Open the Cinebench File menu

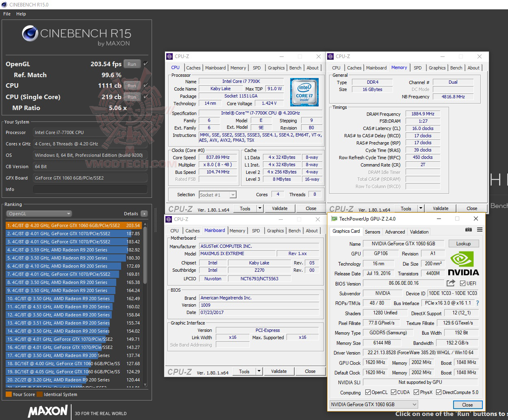pyautogui.click(x=7, y=14)
